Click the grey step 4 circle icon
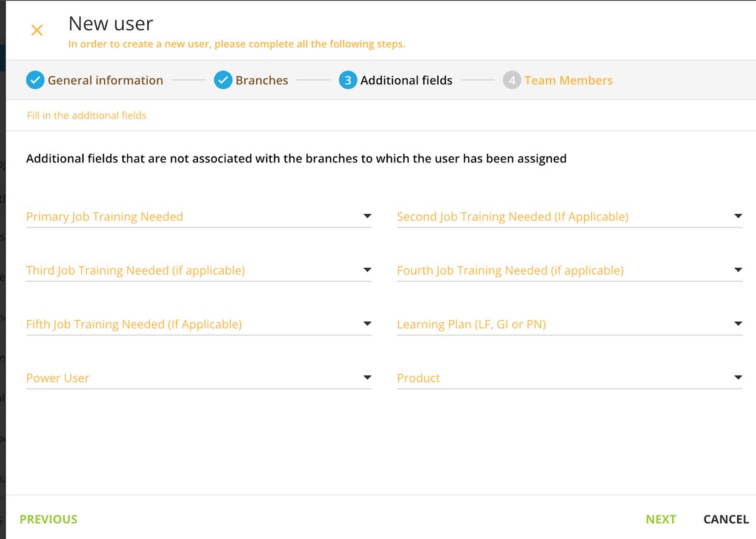Image resolution: width=756 pixels, height=539 pixels. pyautogui.click(x=512, y=79)
